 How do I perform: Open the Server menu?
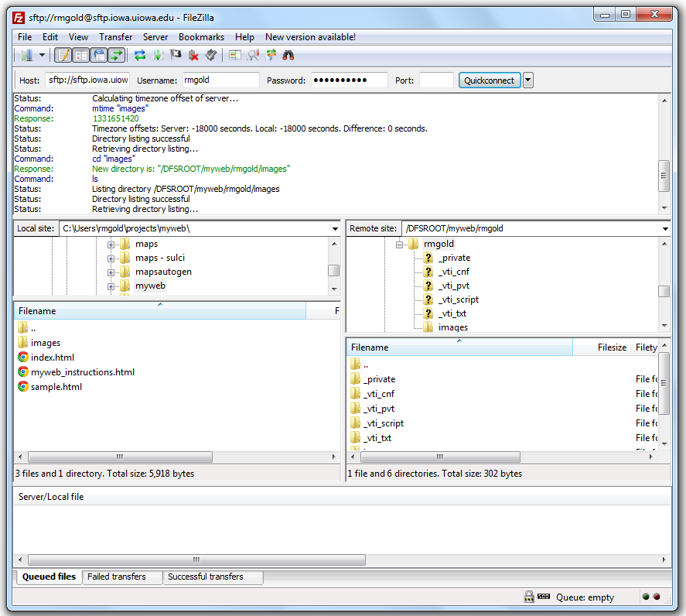pyautogui.click(x=155, y=37)
